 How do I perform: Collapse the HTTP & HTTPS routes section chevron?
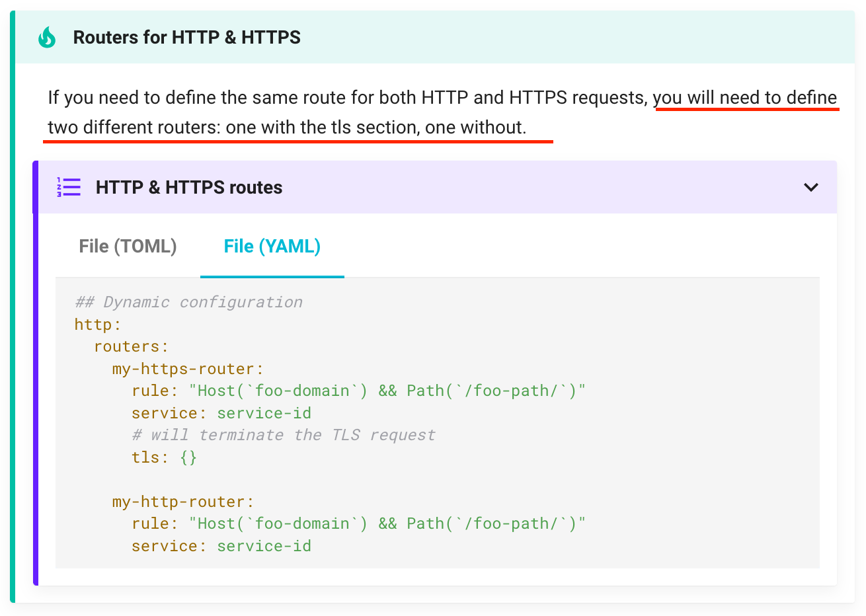pos(811,187)
